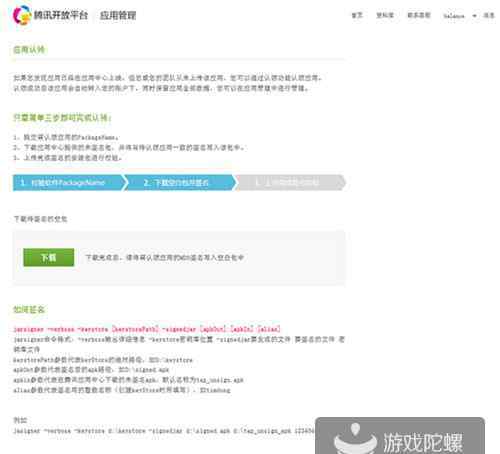The height and width of the screenshot is (454, 500).
Task: Click the colorful Tencent Open Platform logo icon
Action: 22,15
